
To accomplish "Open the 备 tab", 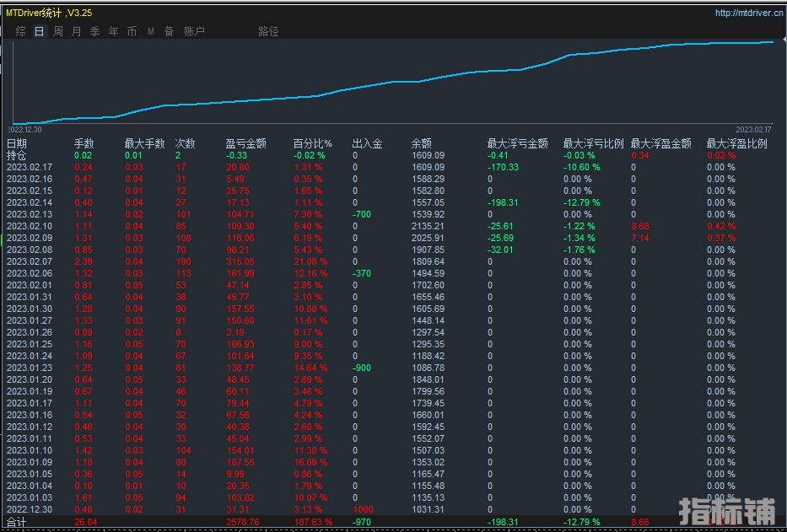I will pos(169,31).
